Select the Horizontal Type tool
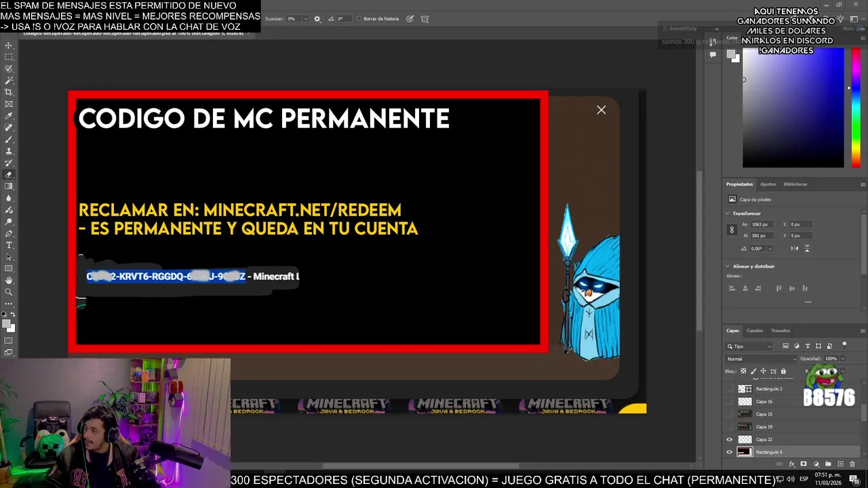 pos(9,245)
